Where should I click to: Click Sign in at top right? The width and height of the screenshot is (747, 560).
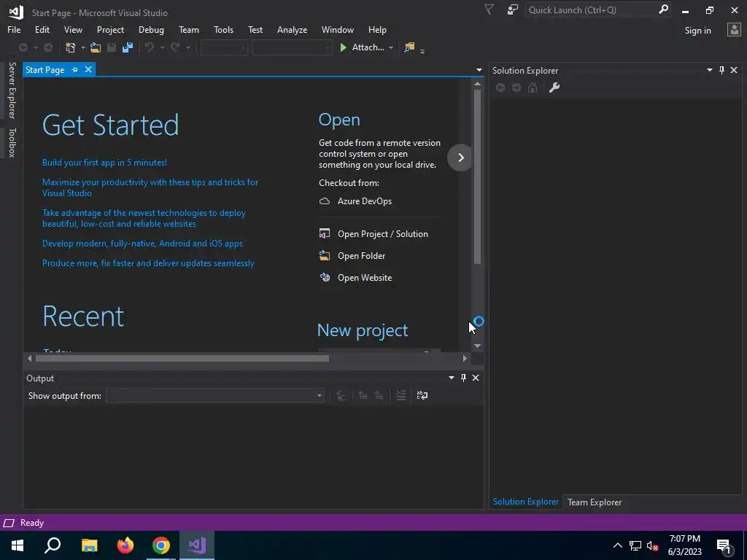pyautogui.click(x=697, y=31)
